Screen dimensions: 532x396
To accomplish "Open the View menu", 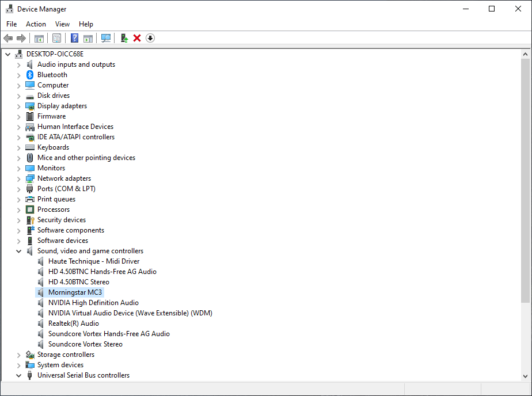I will 62,24.
